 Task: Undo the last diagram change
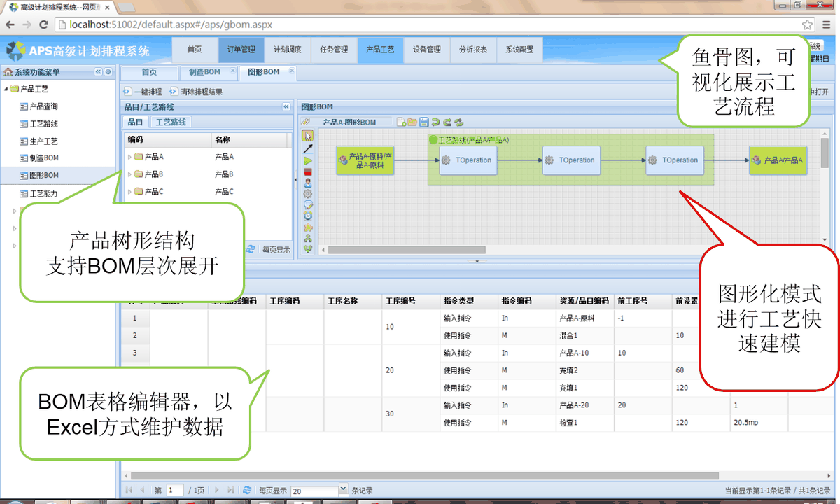[435, 122]
